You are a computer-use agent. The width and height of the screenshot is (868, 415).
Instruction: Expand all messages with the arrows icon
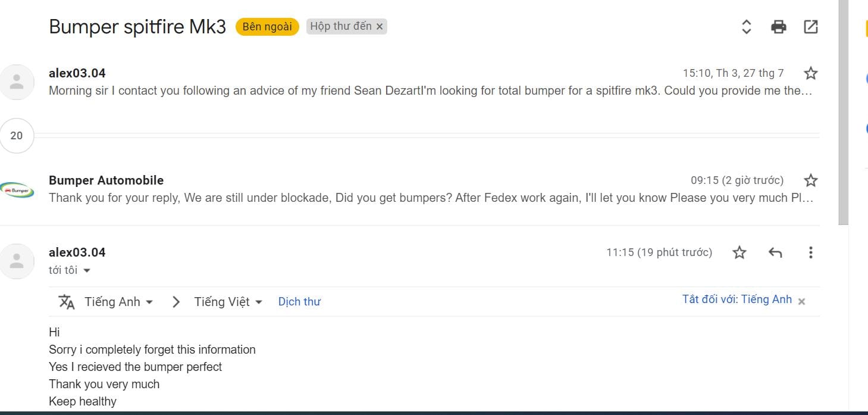[746, 27]
